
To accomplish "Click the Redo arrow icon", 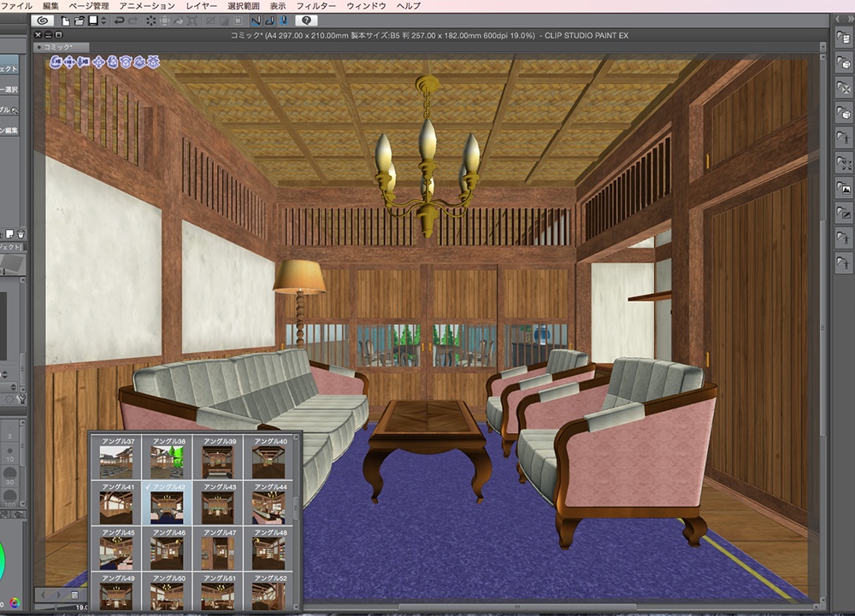I will [x=133, y=21].
